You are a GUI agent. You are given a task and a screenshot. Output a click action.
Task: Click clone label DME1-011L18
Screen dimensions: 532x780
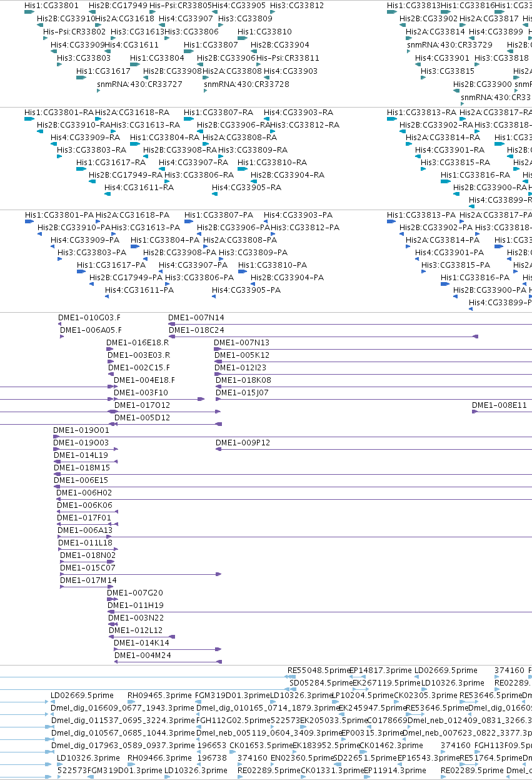tap(86, 543)
